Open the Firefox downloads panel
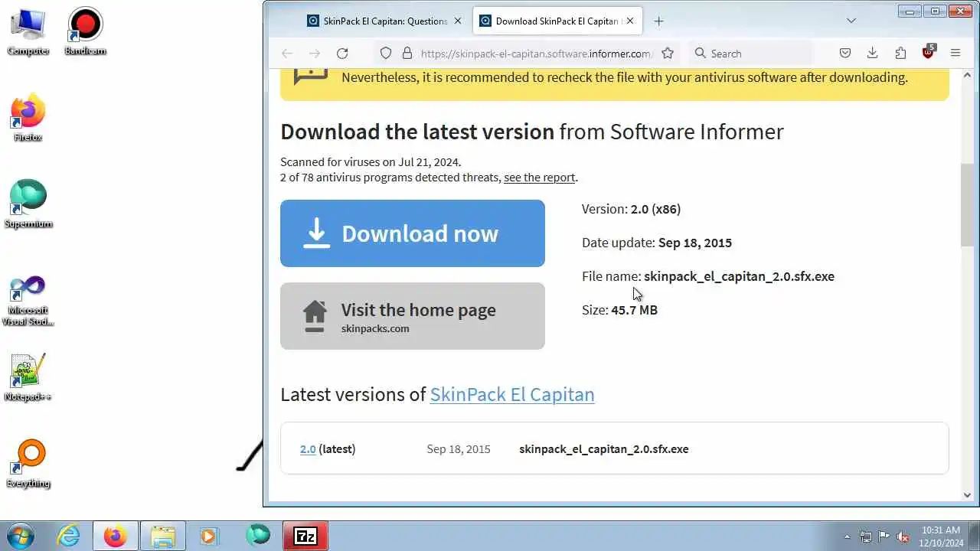The image size is (980, 551). click(x=872, y=53)
